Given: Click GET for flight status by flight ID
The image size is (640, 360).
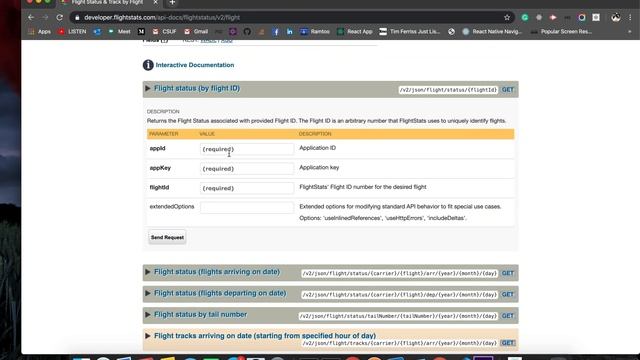Looking at the screenshot, I should point(508,89).
